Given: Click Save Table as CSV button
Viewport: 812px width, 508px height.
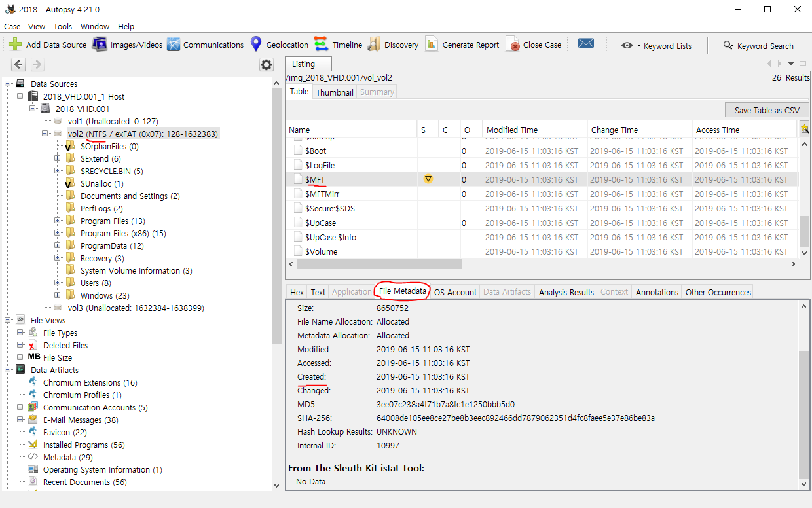Looking at the screenshot, I should [767, 110].
